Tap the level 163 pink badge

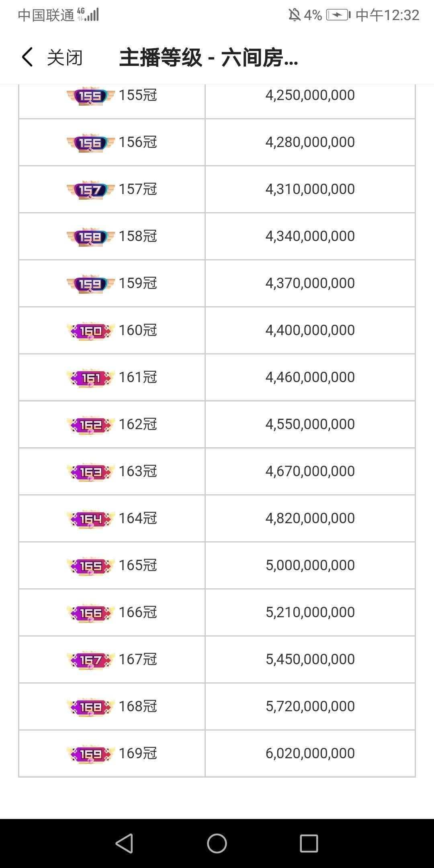pyautogui.click(x=91, y=472)
